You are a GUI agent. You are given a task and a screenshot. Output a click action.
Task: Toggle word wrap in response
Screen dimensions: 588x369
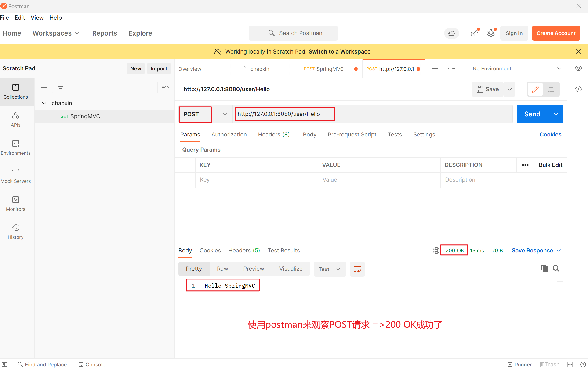357,269
